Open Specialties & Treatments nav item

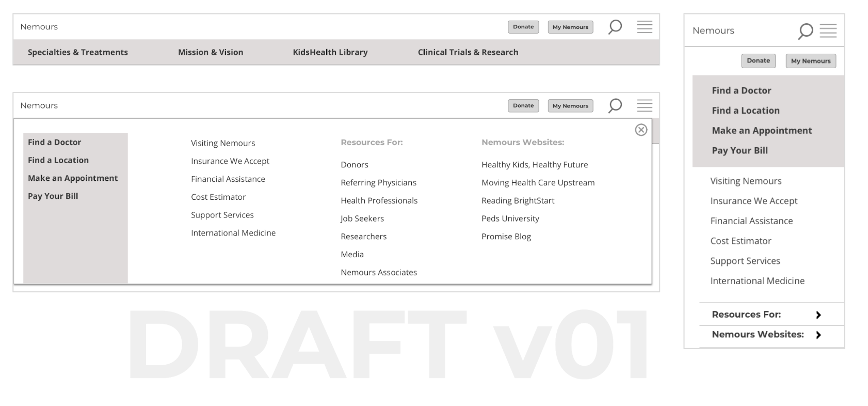pos(78,52)
